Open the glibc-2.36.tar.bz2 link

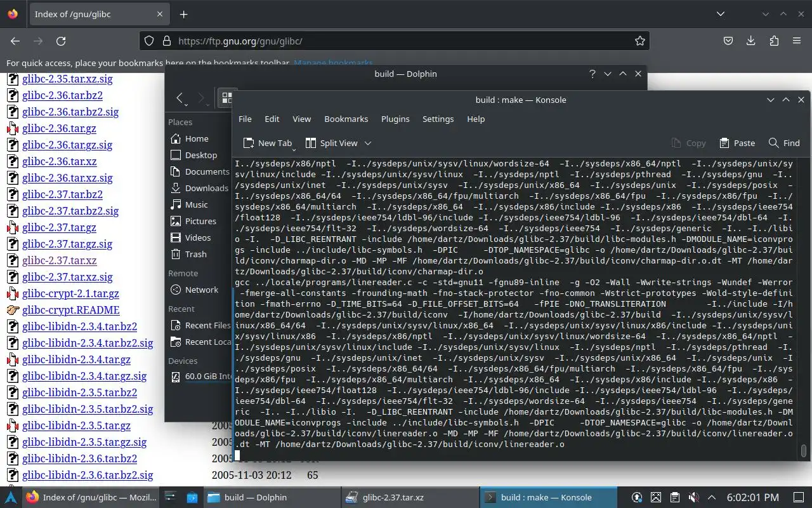pos(62,95)
